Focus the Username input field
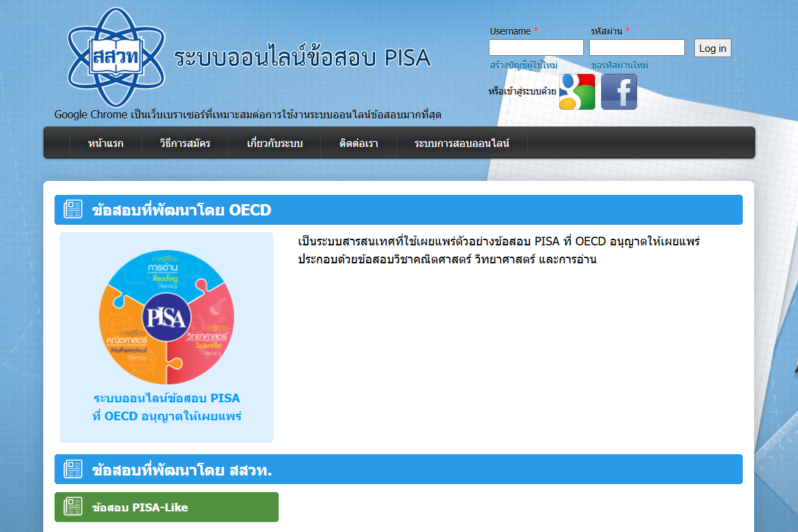The width and height of the screenshot is (798, 532). 536,48
